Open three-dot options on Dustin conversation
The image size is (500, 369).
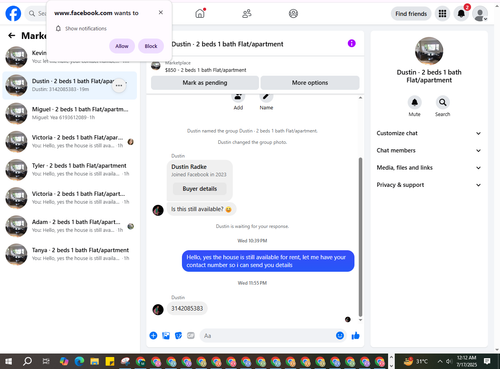coord(119,86)
